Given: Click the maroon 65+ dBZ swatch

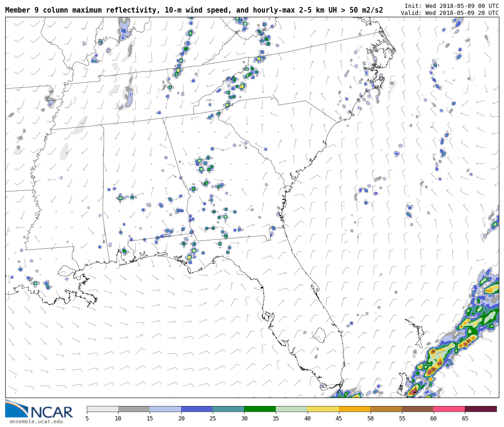Looking at the screenshot, I should point(481,409).
